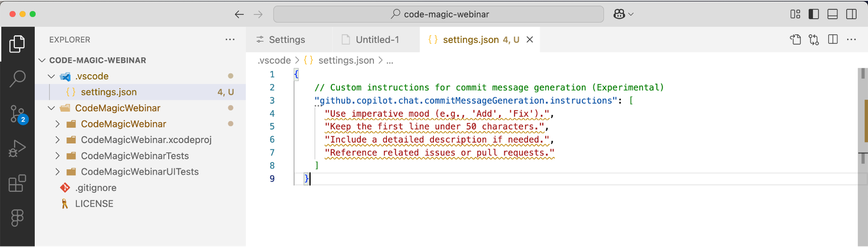Expand the nested CodeMagicWebinar subfolder
Image resolution: width=868 pixels, height=247 pixels.
tap(57, 124)
